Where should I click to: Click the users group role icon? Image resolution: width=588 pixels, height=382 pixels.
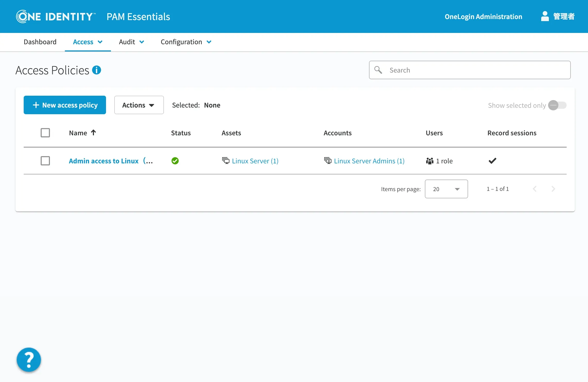click(429, 161)
